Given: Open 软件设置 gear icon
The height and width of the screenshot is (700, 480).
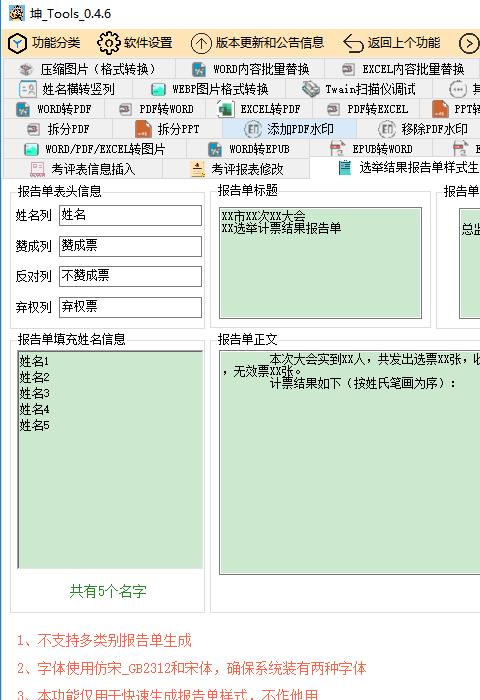Looking at the screenshot, I should pos(109,43).
